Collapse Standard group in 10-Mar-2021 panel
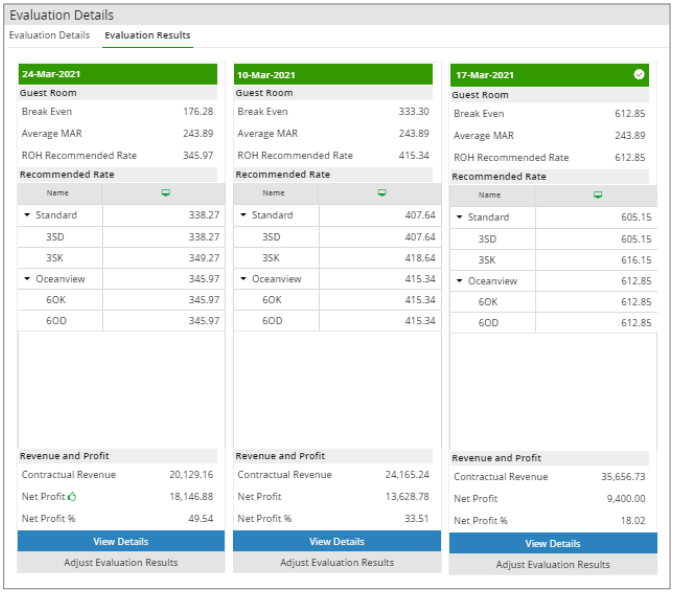 point(243,215)
